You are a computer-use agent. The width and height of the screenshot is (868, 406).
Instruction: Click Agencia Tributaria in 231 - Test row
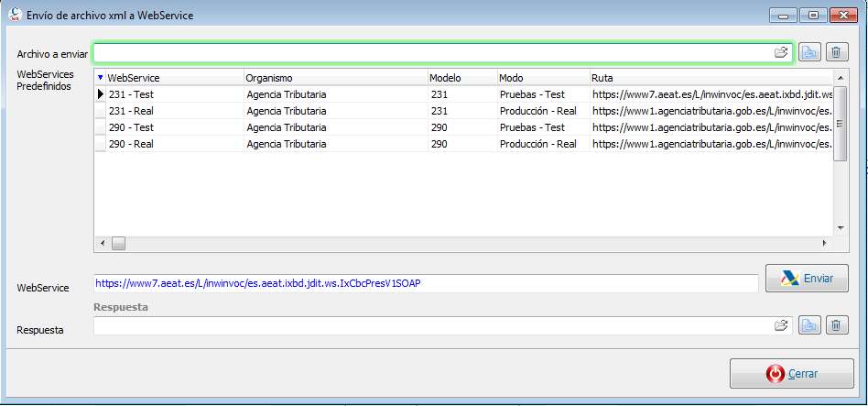(287, 94)
